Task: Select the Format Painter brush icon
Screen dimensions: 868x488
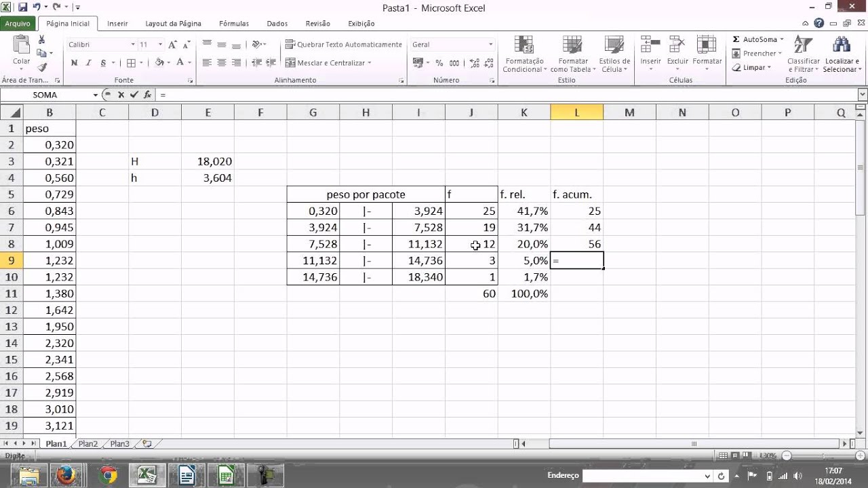Action: pos(42,67)
